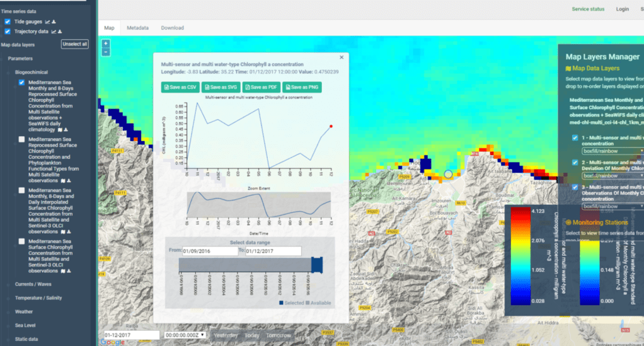Click the Unselect all button

click(74, 44)
